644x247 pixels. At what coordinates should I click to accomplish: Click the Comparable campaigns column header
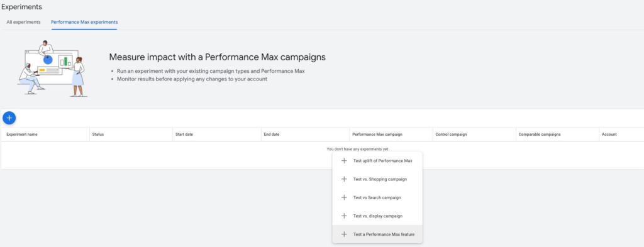pos(540,134)
